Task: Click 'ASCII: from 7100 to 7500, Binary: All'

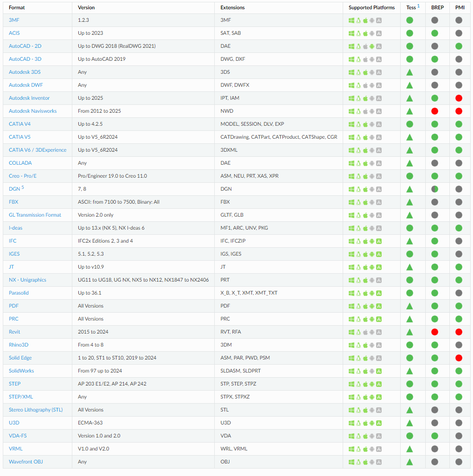Action: 119,202
